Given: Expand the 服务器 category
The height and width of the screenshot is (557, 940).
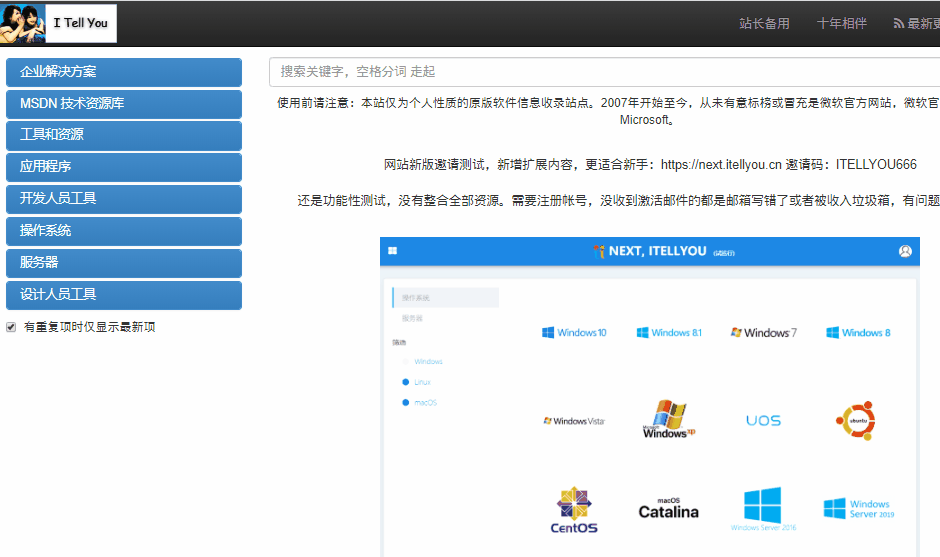Looking at the screenshot, I should tap(124, 263).
